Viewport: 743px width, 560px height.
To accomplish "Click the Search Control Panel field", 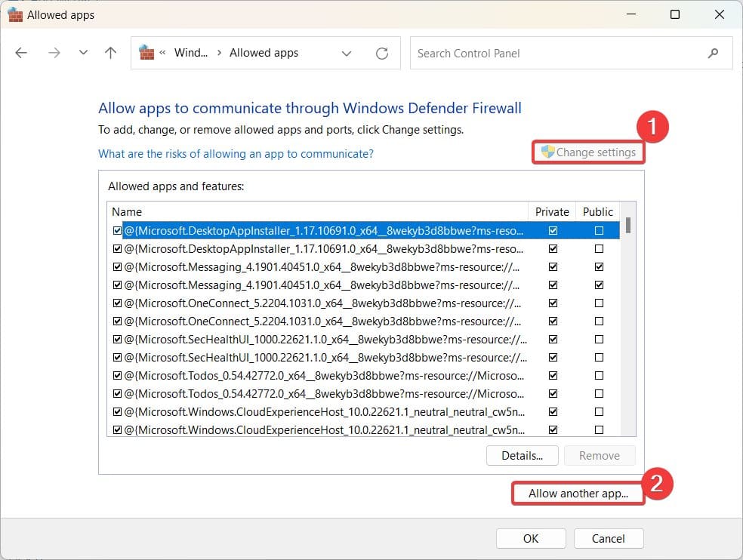I will (x=559, y=54).
